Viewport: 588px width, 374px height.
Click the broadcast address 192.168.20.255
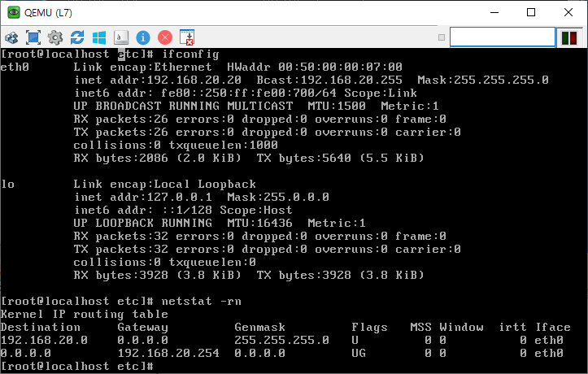point(351,80)
